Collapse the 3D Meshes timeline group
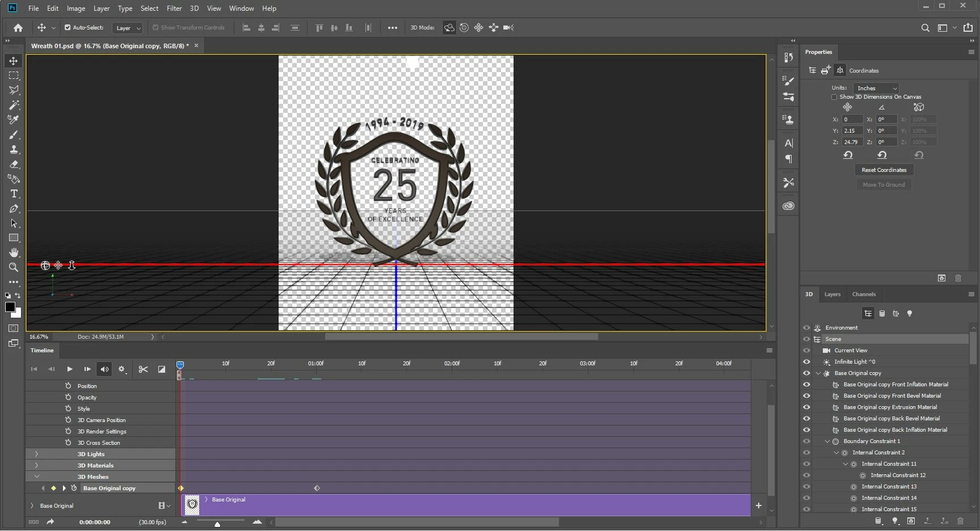Screen dimensions: 980x531 (x=36, y=477)
